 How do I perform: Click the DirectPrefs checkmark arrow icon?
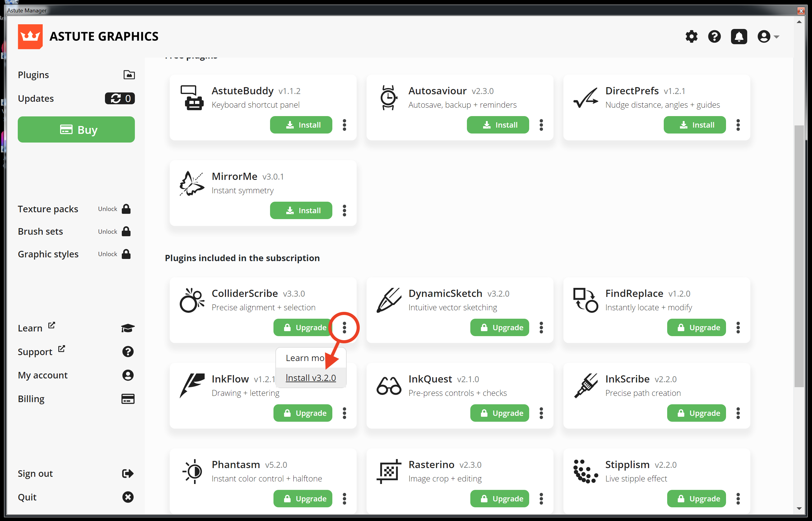point(586,98)
